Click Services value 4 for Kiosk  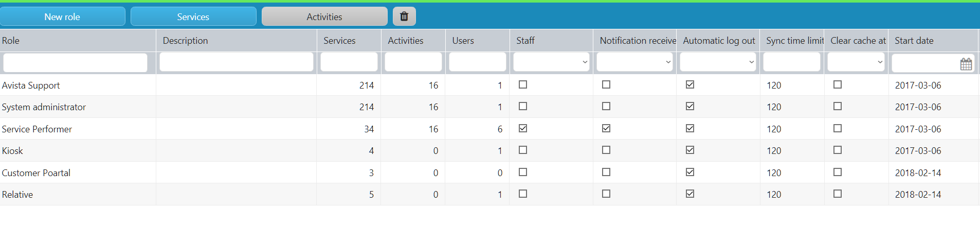[x=371, y=151]
